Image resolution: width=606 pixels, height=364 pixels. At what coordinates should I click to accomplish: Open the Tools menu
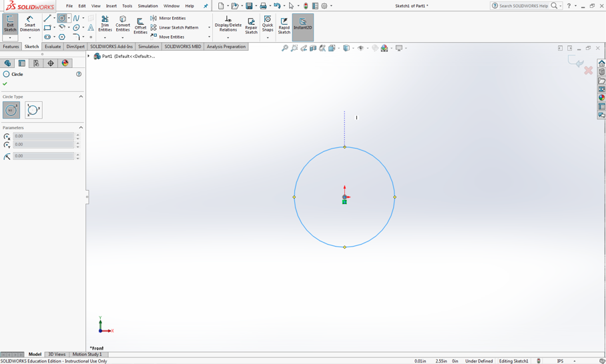[x=127, y=6]
